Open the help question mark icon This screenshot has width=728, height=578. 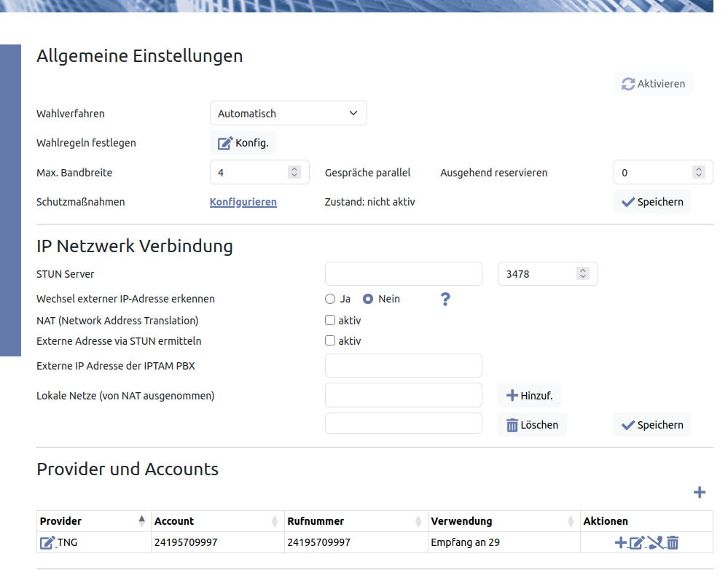tap(446, 299)
